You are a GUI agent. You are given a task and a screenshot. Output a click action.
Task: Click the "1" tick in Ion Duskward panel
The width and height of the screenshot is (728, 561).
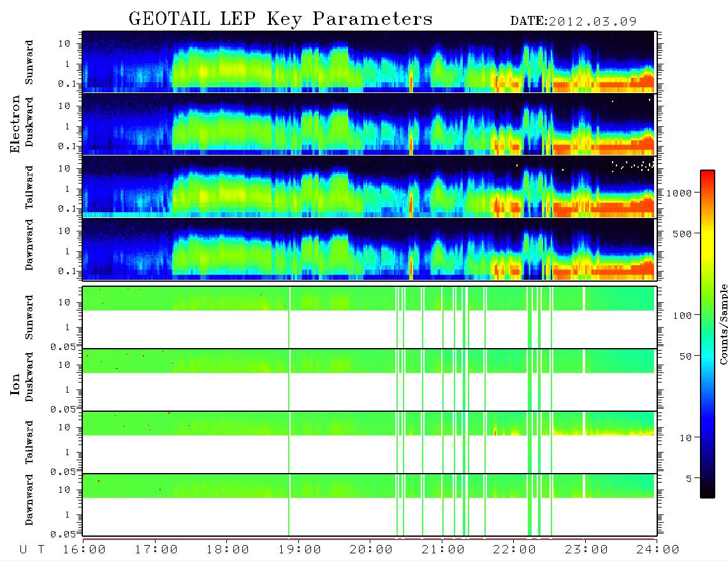[68, 390]
